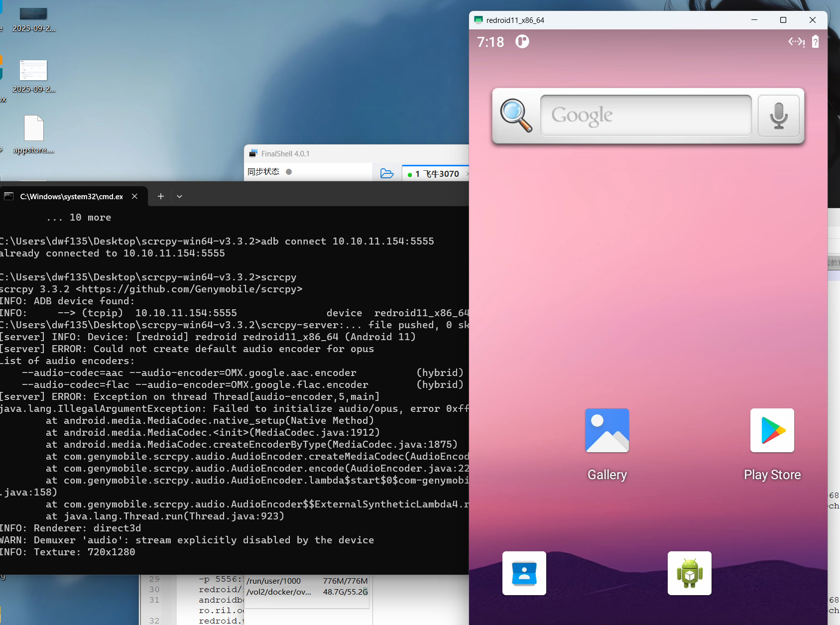
Task: Maximize the redroid11_x86_64 window
Action: click(783, 20)
